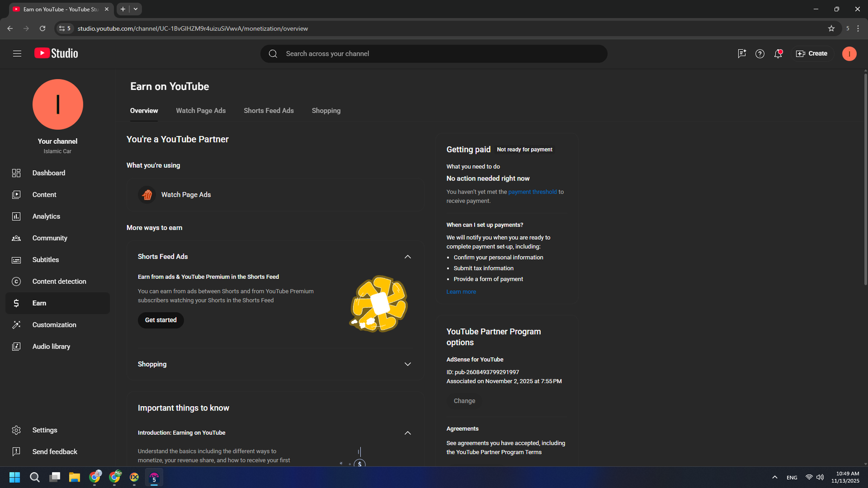The height and width of the screenshot is (488, 868).
Task: Expand the Shopping section
Action: click(x=407, y=364)
